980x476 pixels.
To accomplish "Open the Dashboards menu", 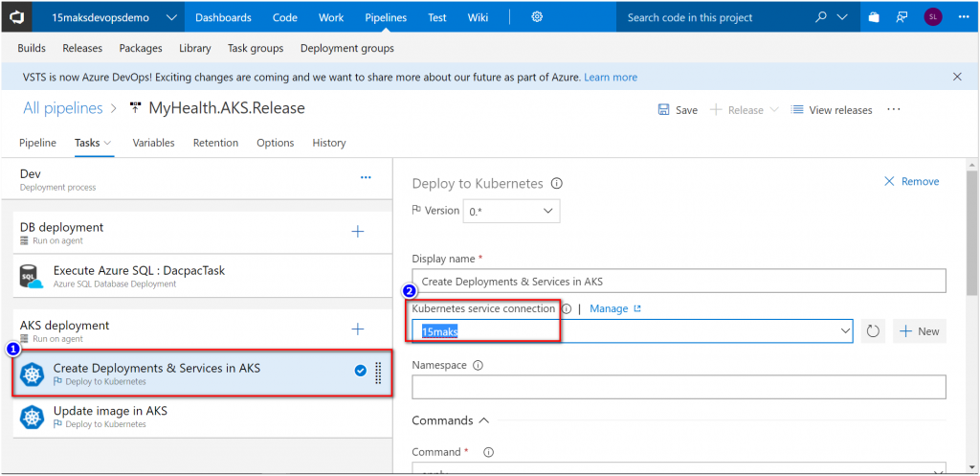I will pos(223,17).
